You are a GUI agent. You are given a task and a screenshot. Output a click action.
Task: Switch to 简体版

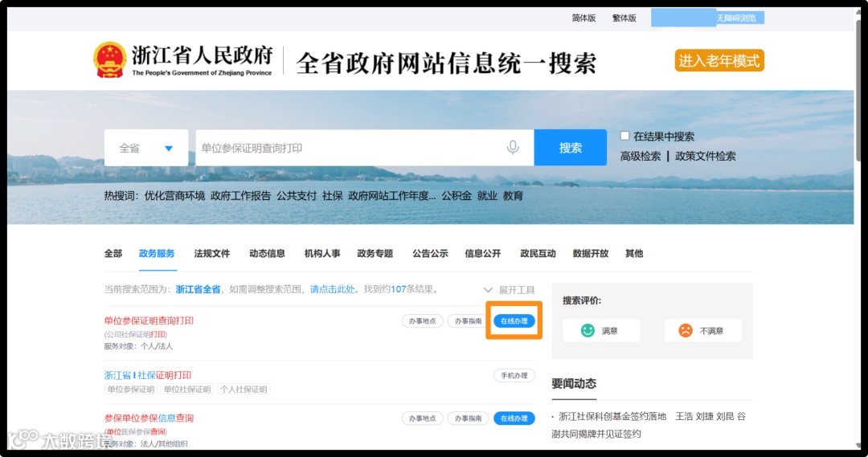click(583, 18)
